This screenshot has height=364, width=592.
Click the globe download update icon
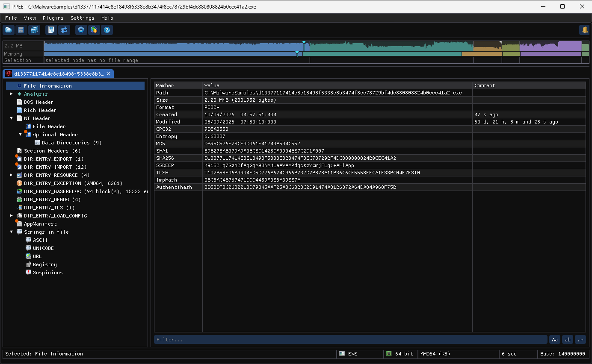click(x=94, y=30)
